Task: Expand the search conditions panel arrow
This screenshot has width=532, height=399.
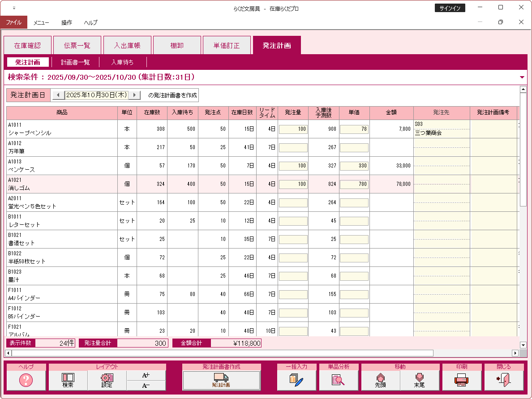Action: (x=522, y=77)
